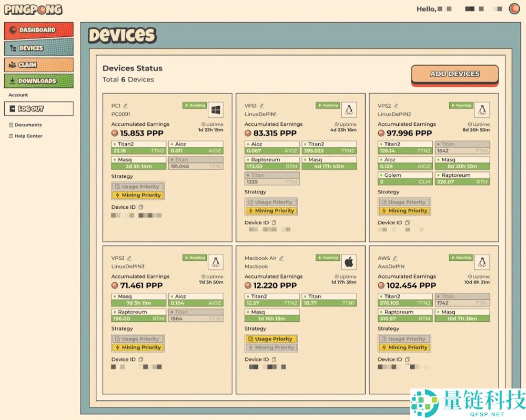This screenshot has height=420, width=526.
Task: Enable Usage Priority for PC1
Action: (x=138, y=187)
